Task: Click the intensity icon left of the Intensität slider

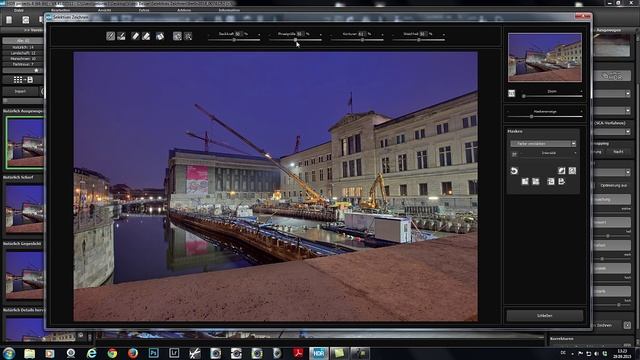Action: tap(514, 154)
